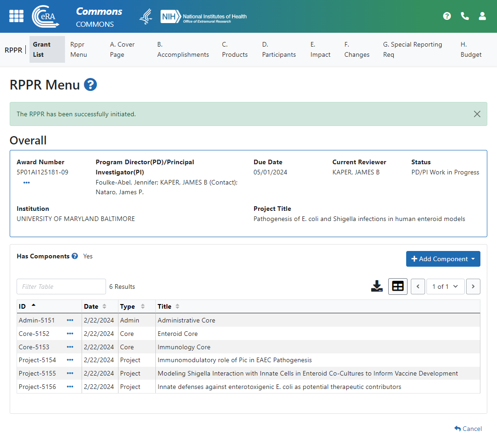Viewport: 497px width, 448px height.
Task: Open the H. Budget tab
Action: click(x=470, y=49)
